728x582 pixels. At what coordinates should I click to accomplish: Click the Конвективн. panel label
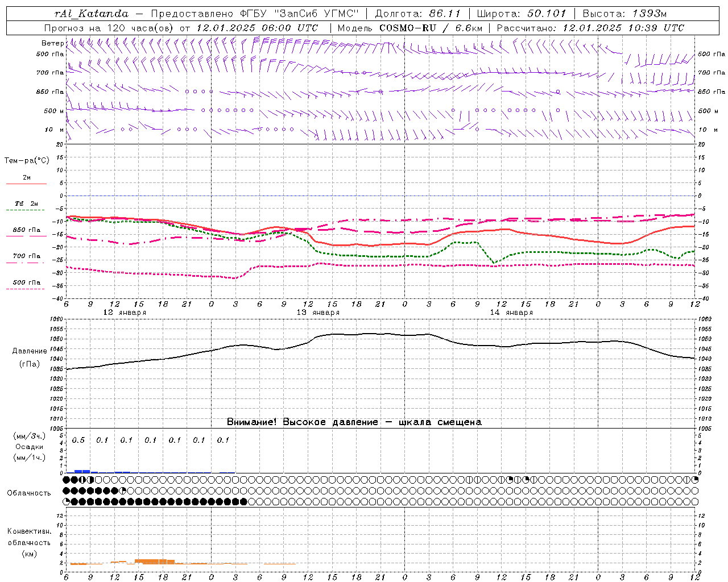(x=30, y=531)
